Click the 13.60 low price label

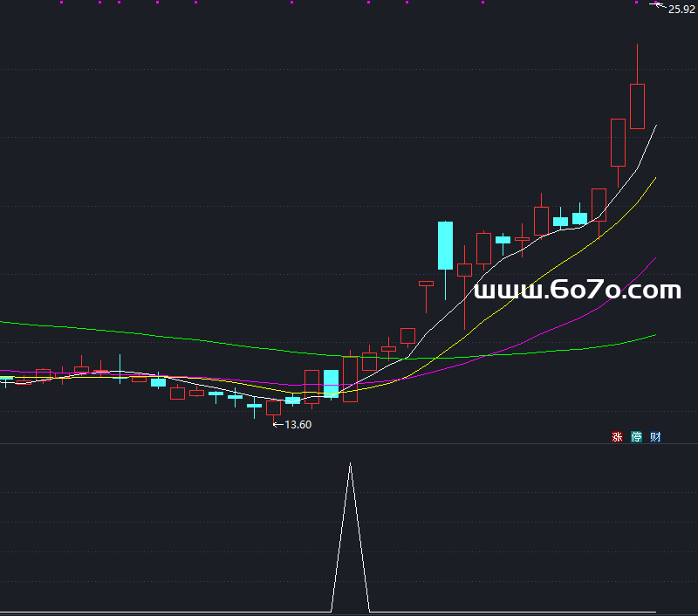tap(298, 425)
